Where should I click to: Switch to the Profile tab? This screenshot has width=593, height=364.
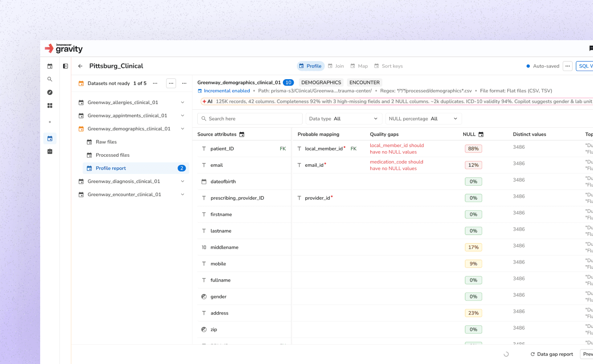pos(311,66)
